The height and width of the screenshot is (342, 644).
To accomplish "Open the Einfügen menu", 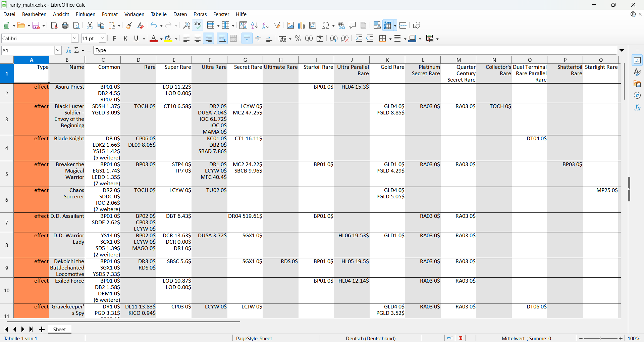I will [85, 14].
